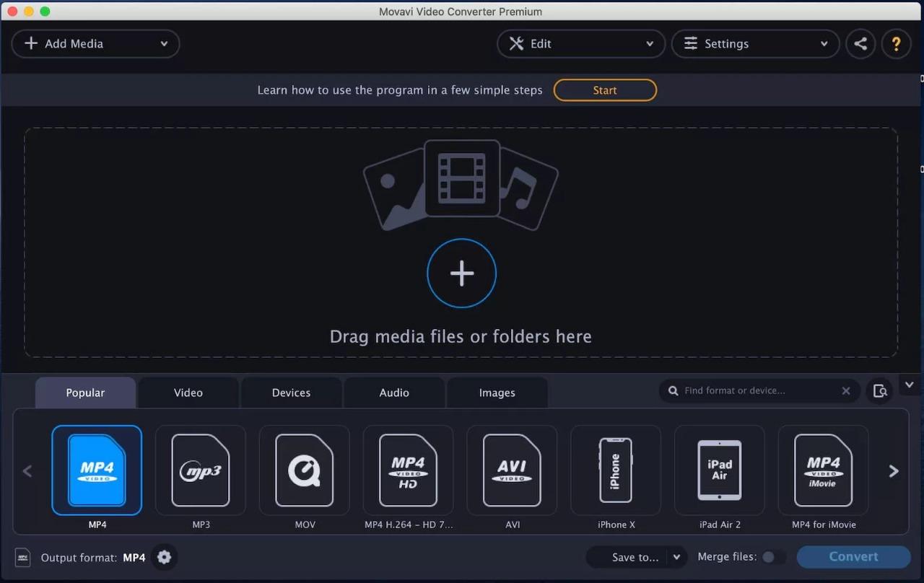Open output format settings gear
This screenshot has height=583, width=924.
165,557
